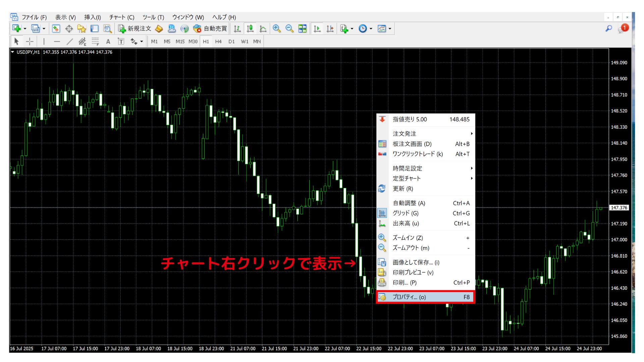
Task: Switch timeframe to H4
Action: point(218,41)
